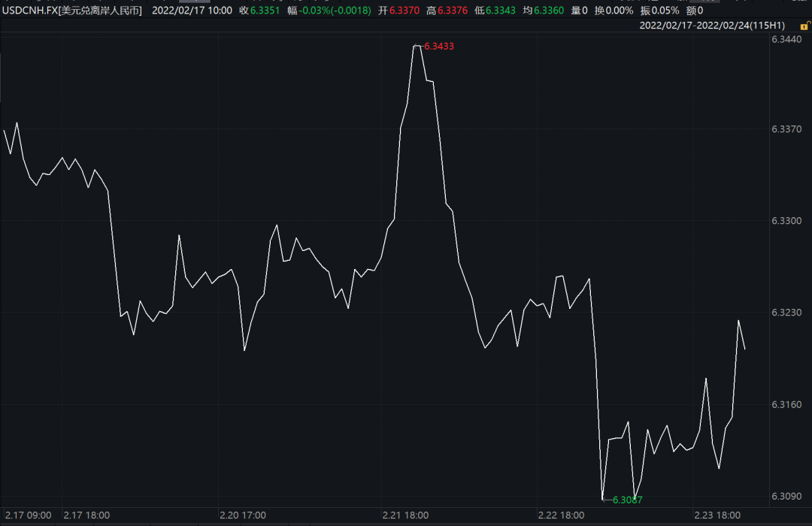The width and height of the screenshot is (812, 526).
Task: Click the 6.3087 low price label
Action: click(x=628, y=500)
